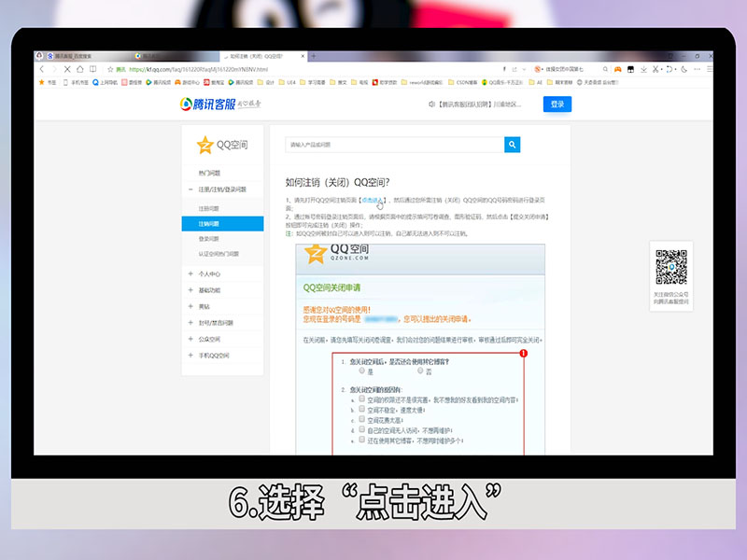Open the 游戏中心 bookmark
This screenshot has width=747, height=560.
187,82
